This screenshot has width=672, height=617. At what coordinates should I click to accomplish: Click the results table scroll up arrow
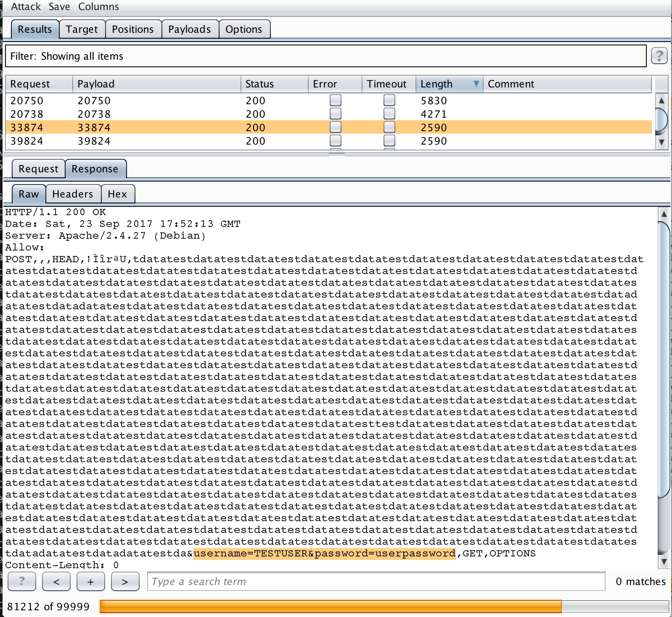tap(661, 100)
